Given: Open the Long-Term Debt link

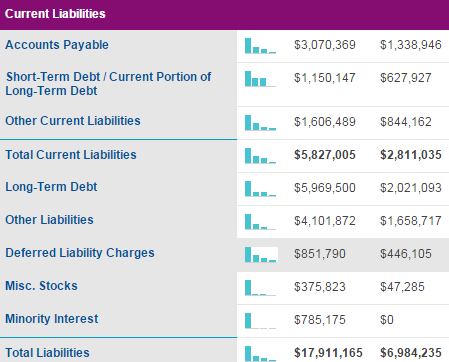Looking at the screenshot, I should pos(51,187).
